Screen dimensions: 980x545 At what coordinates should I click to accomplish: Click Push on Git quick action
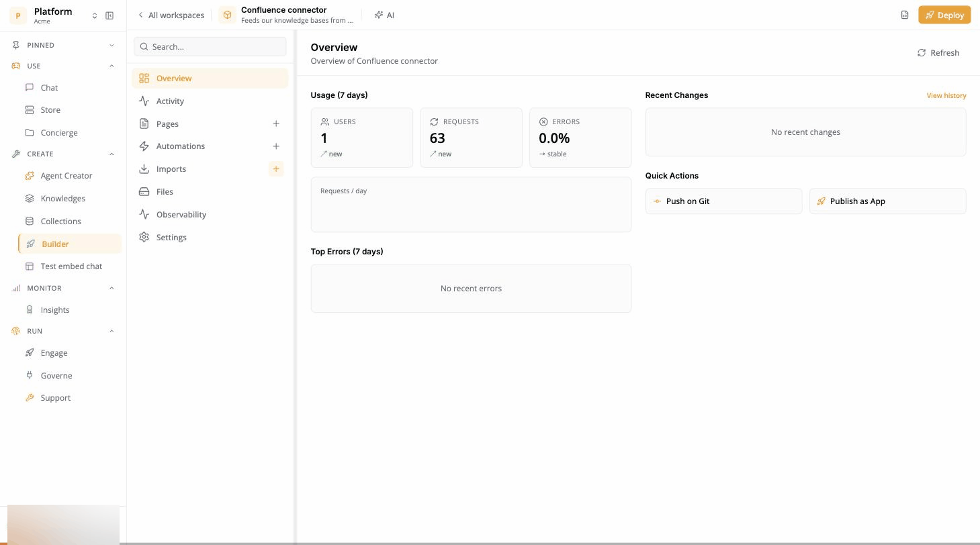point(723,201)
